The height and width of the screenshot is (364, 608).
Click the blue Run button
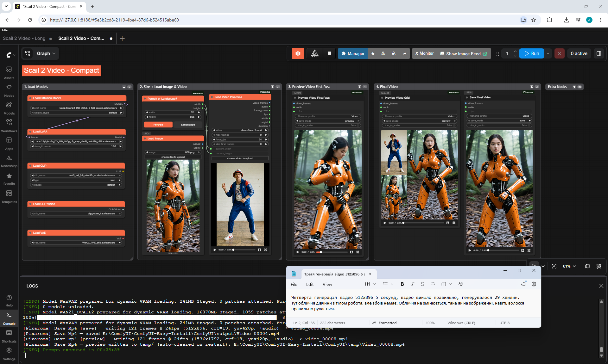coord(532,53)
